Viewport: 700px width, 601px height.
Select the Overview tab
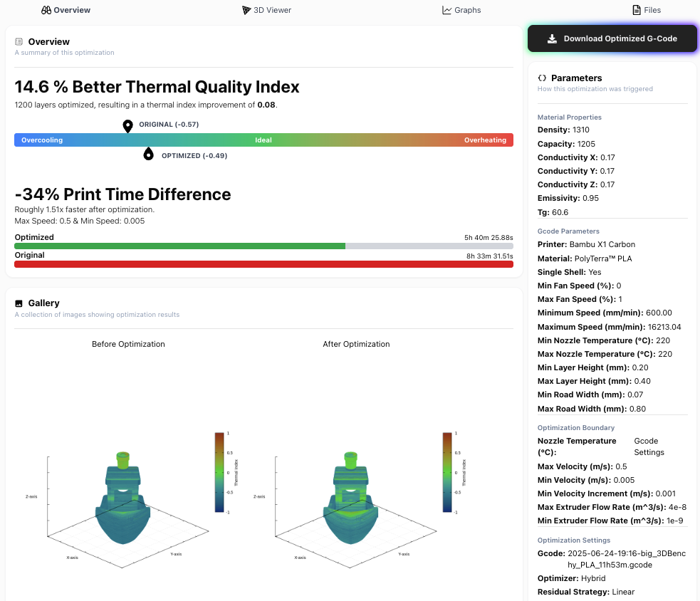pos(66,10)
